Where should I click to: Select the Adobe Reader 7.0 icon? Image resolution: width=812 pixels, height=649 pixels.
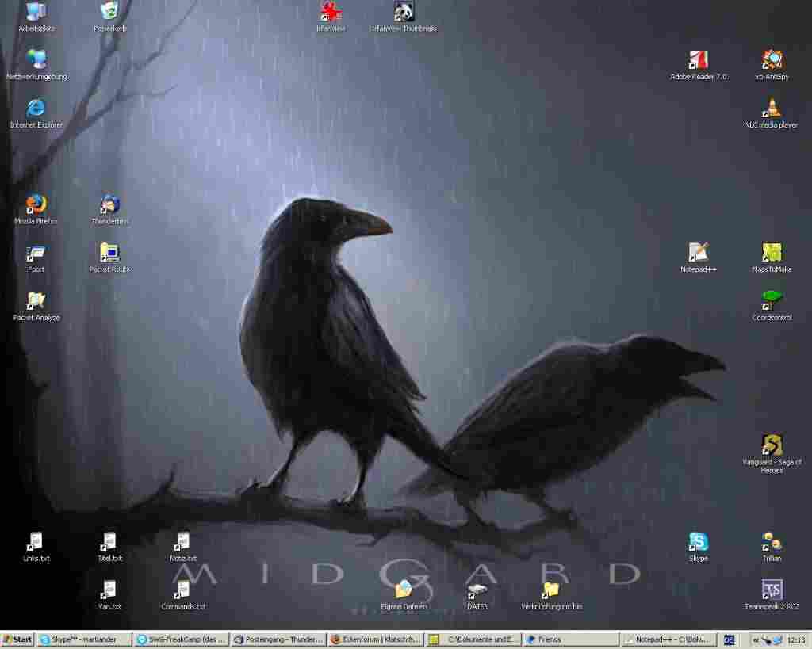click(x=698, y=60)
